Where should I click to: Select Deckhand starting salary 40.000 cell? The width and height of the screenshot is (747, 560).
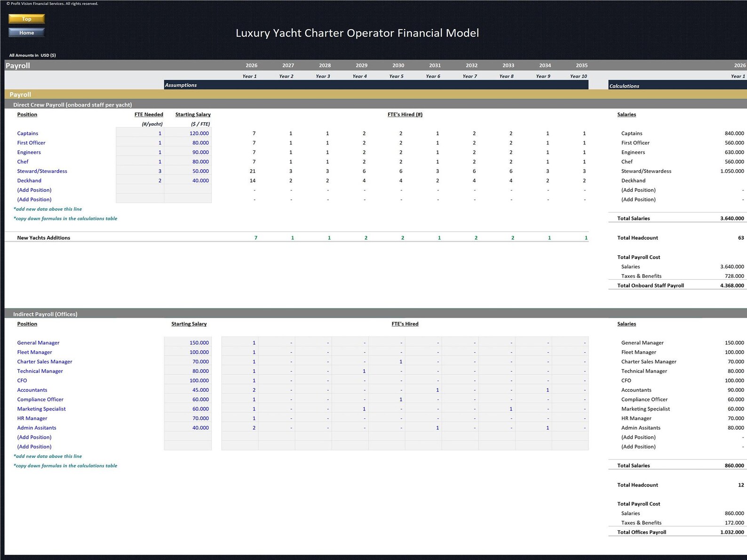[188, 181]
